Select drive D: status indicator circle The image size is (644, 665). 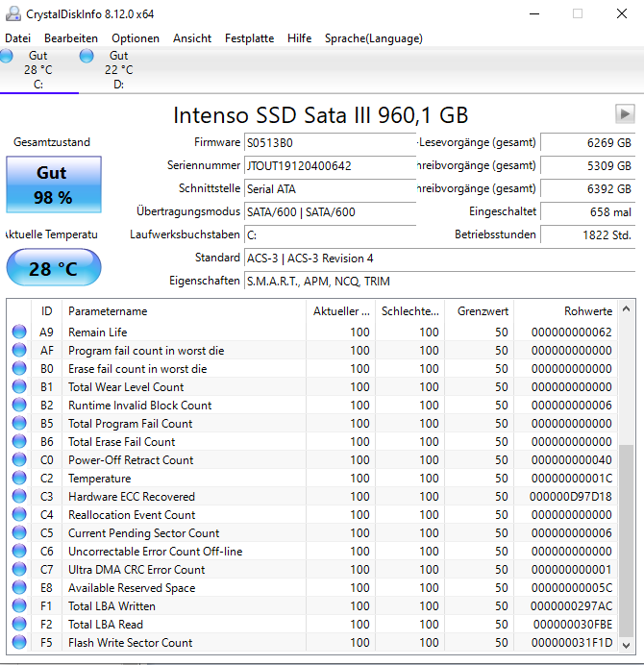point(87,56)
